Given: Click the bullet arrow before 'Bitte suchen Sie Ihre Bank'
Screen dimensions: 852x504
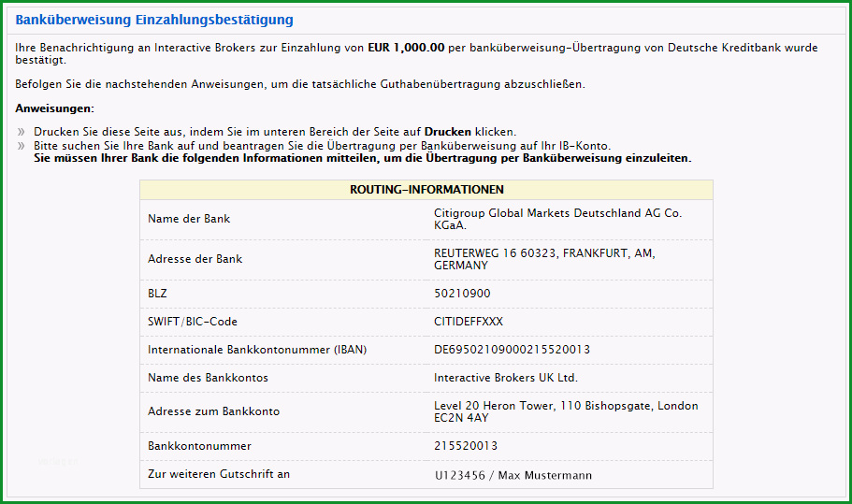Looking at the screenshot, I should pyautogui.click(x=22, y=146).
